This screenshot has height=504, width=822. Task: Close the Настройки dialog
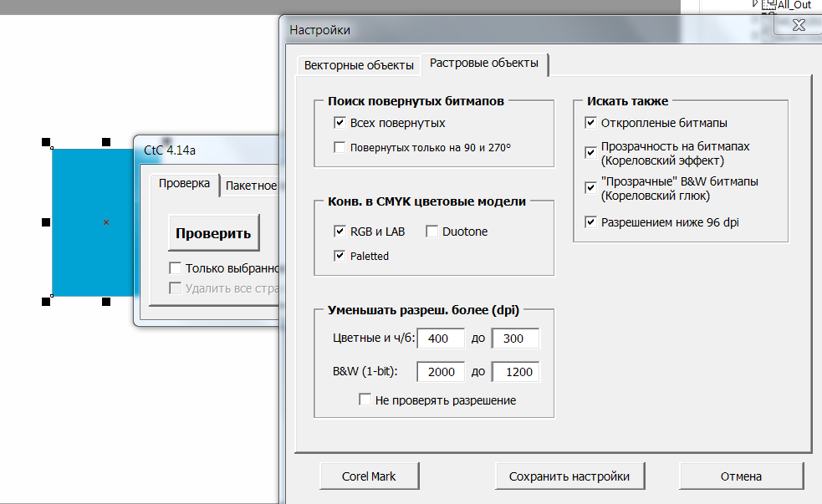799,25
